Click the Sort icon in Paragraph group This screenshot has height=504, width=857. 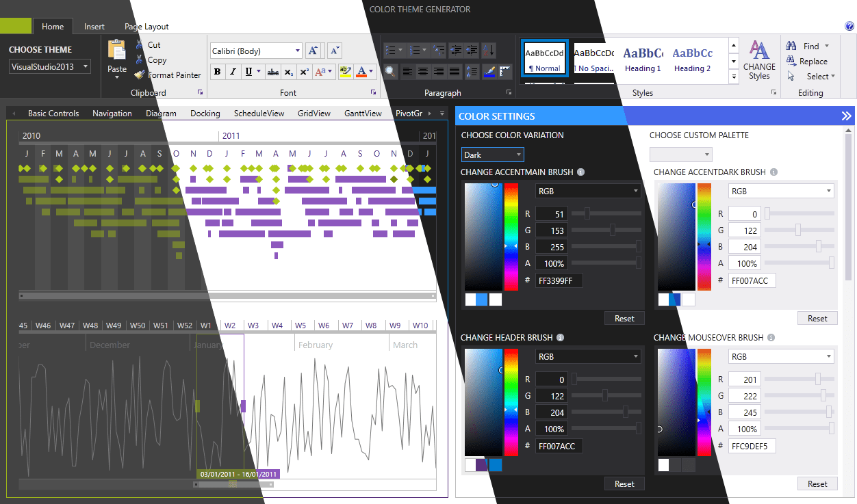(487, 50)
